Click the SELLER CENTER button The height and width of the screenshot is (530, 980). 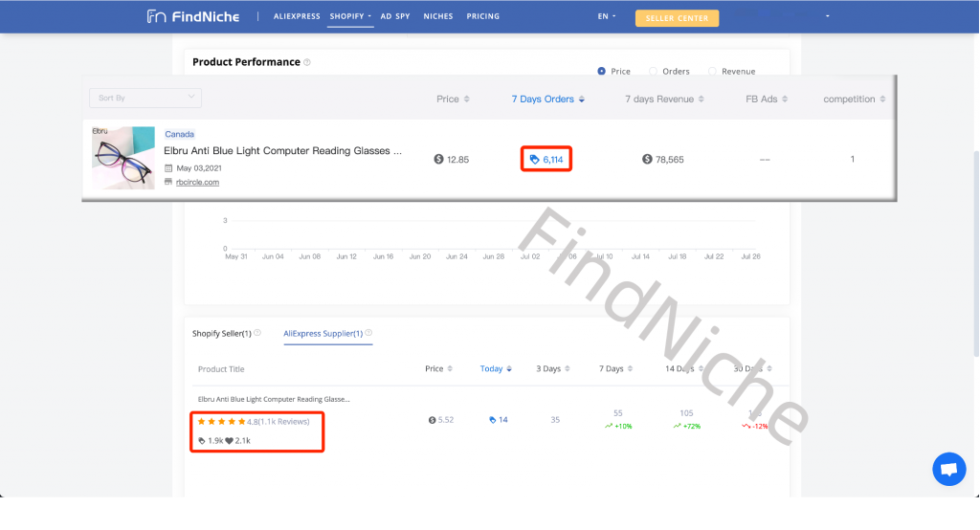coord(677,18)
